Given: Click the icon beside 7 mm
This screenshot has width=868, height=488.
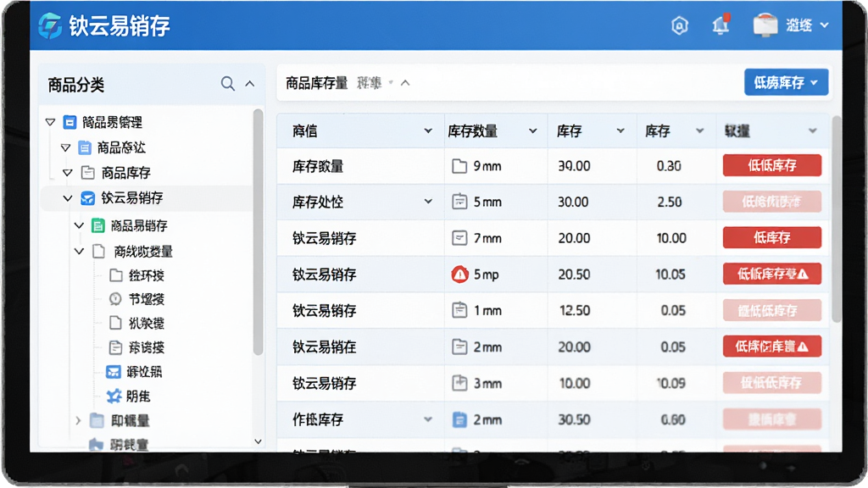Looking at the screenshot, I should coord(459,238).
